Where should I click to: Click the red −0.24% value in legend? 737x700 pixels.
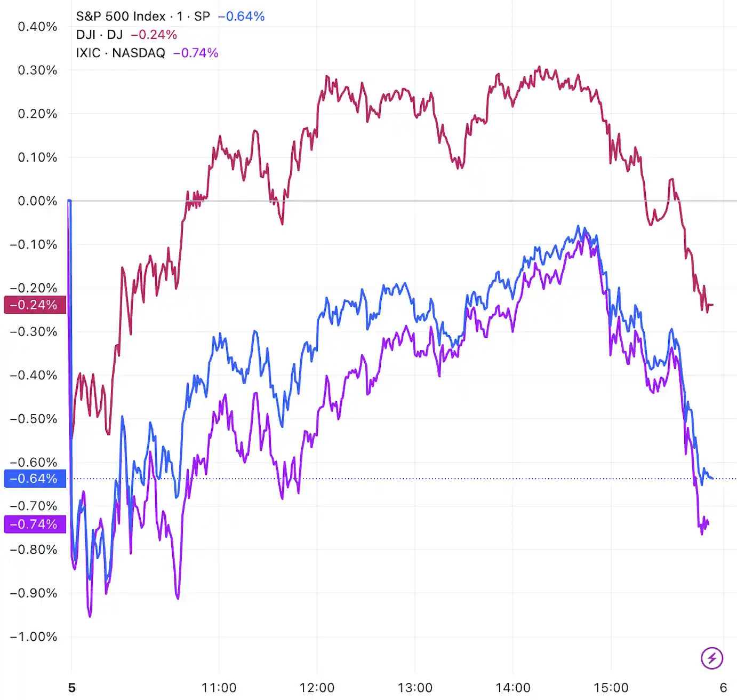pos(154,35)
